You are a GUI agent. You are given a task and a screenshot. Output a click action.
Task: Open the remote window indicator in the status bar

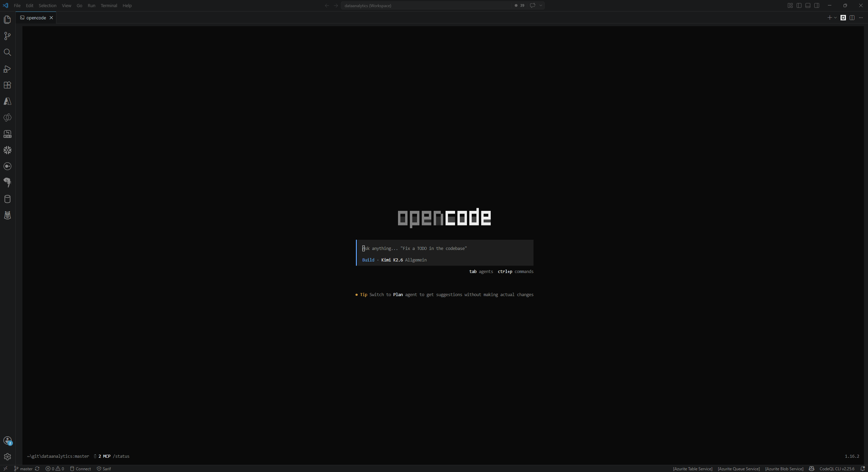[5, 469]
